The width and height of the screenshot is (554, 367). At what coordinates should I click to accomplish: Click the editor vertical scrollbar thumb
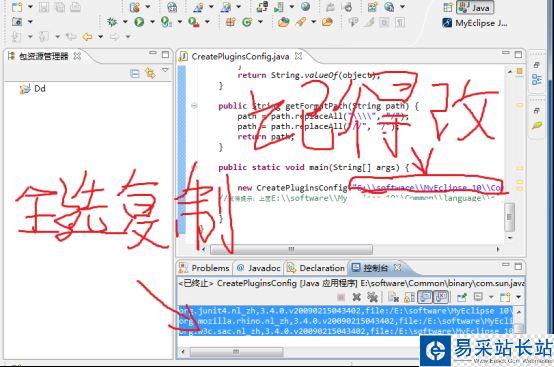(509, 217)
